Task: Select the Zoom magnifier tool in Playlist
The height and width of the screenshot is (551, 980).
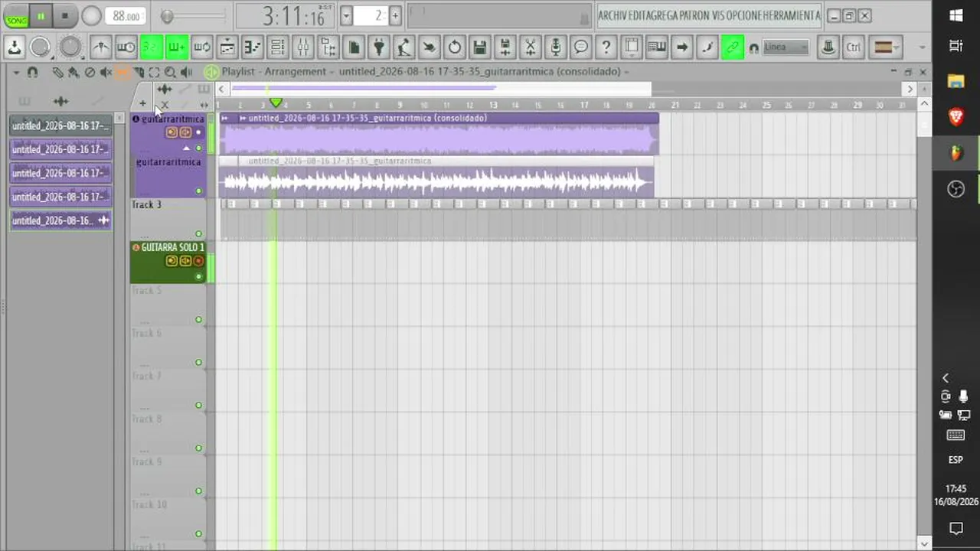Action: click(170, 73)
